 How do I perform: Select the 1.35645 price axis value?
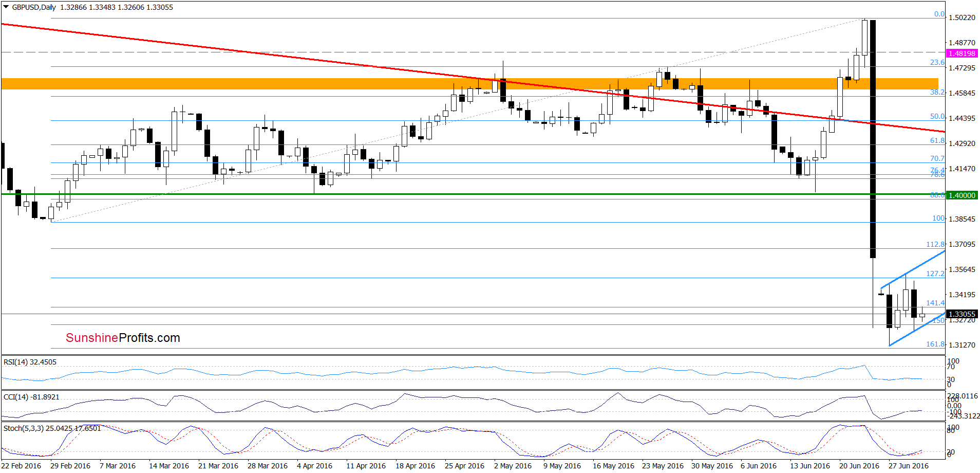(x=962, y=269)
